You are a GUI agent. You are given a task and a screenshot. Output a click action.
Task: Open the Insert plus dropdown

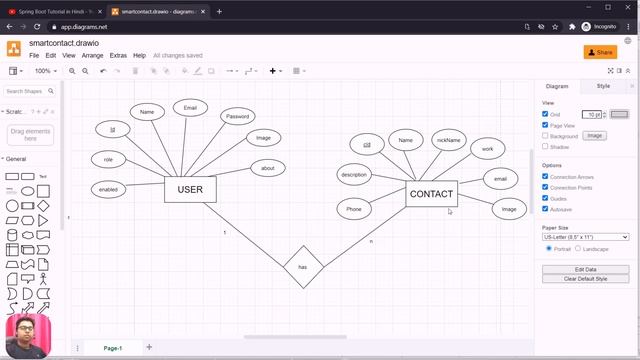(276, 71)
